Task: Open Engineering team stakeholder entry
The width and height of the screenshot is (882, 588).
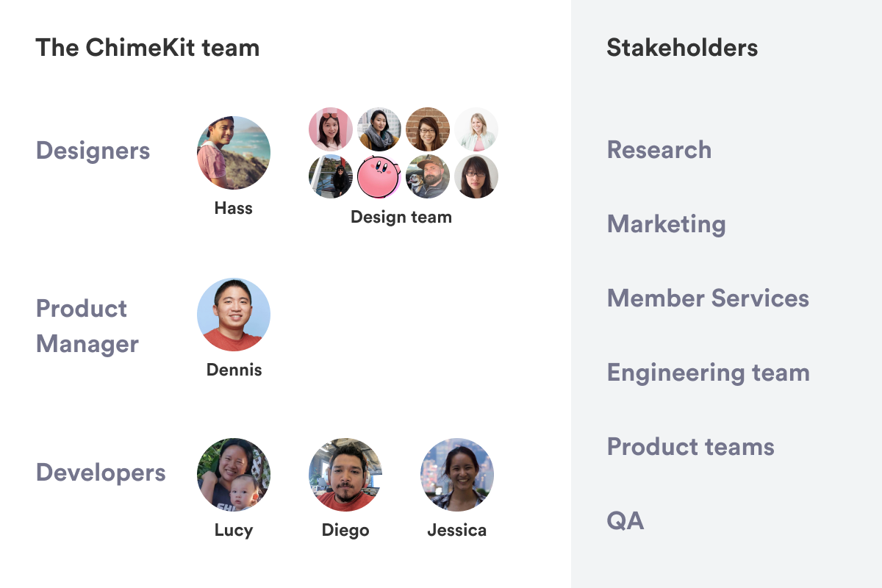Action: coord(709,373)
